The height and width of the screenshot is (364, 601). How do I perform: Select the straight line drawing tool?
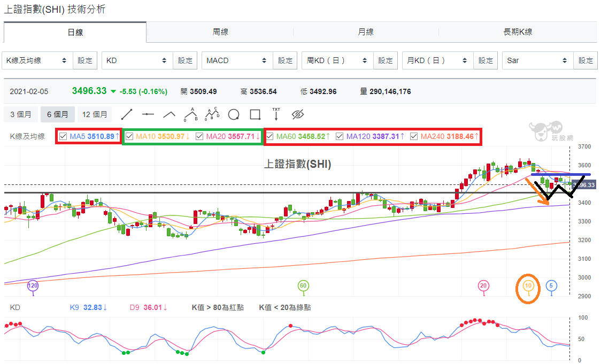click(x=127, y=114)
